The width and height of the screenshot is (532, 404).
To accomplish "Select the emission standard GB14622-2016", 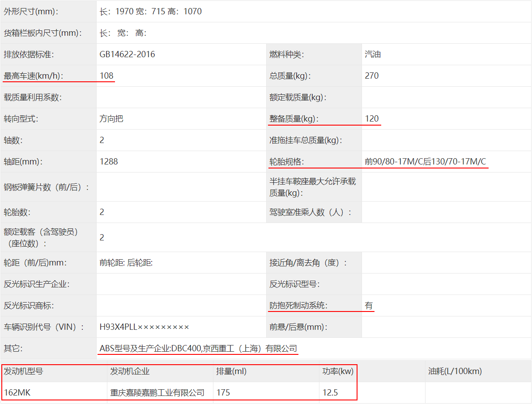I will pyautogui.click(x=127, y=54).
